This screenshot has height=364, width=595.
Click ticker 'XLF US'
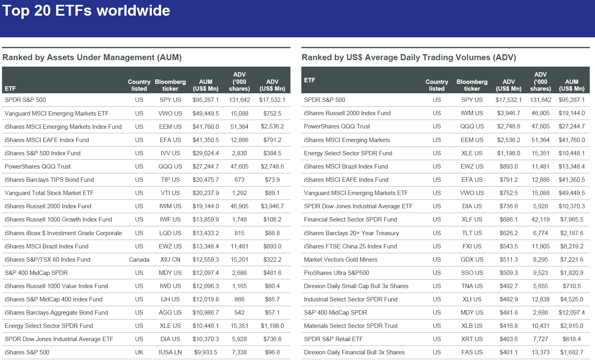[472, 220]
